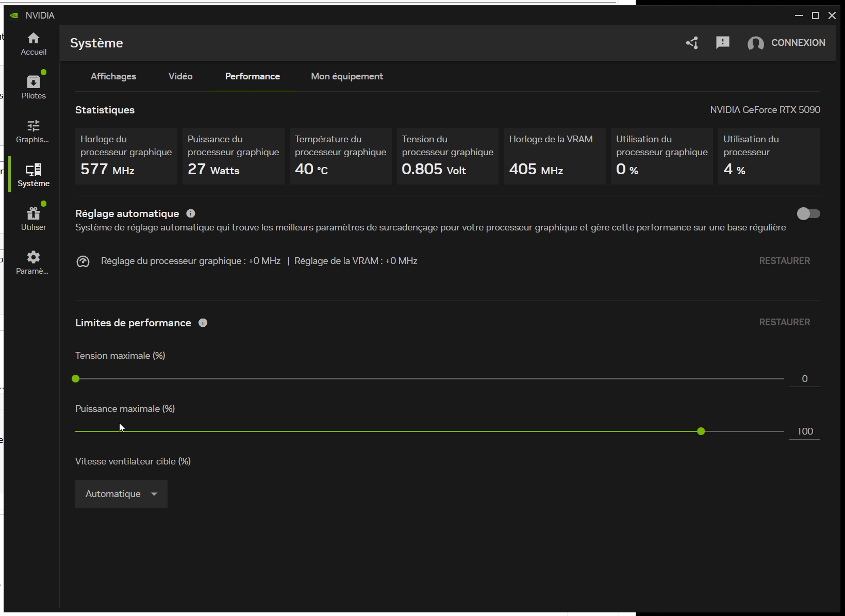Click info icon beside Réglage automatique
The image size is (845, 616).
[191, 213]
